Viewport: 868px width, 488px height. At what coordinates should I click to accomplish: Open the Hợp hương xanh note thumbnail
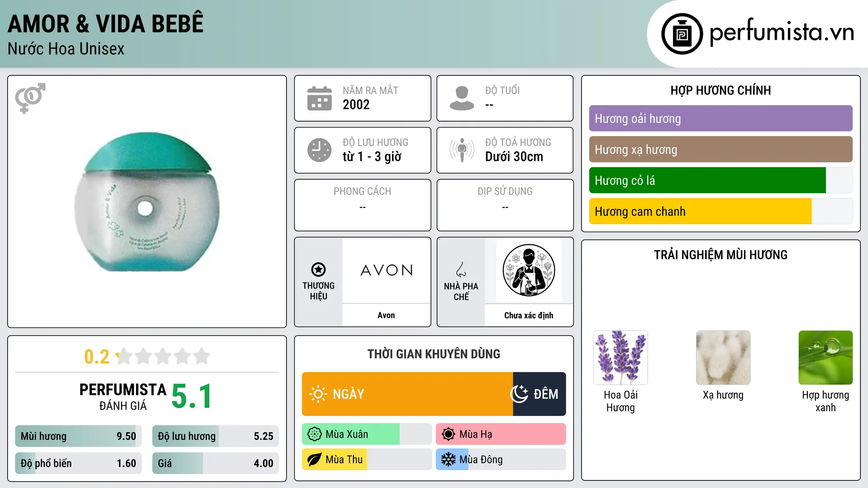(x=826, y=358)
